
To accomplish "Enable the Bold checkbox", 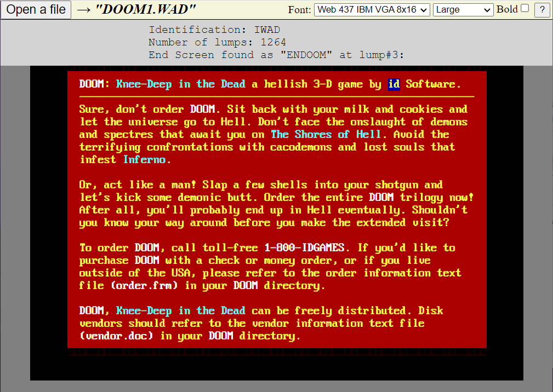I will click(525, 8).
